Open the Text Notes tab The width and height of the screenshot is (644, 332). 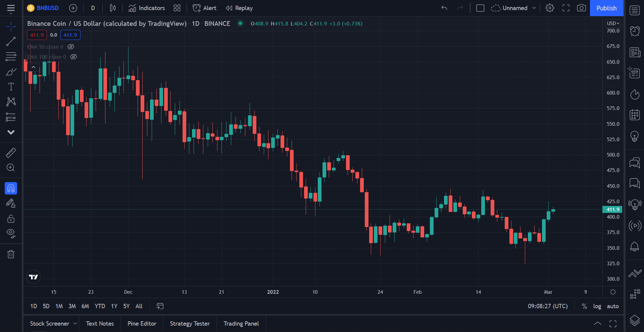point(100,324)
